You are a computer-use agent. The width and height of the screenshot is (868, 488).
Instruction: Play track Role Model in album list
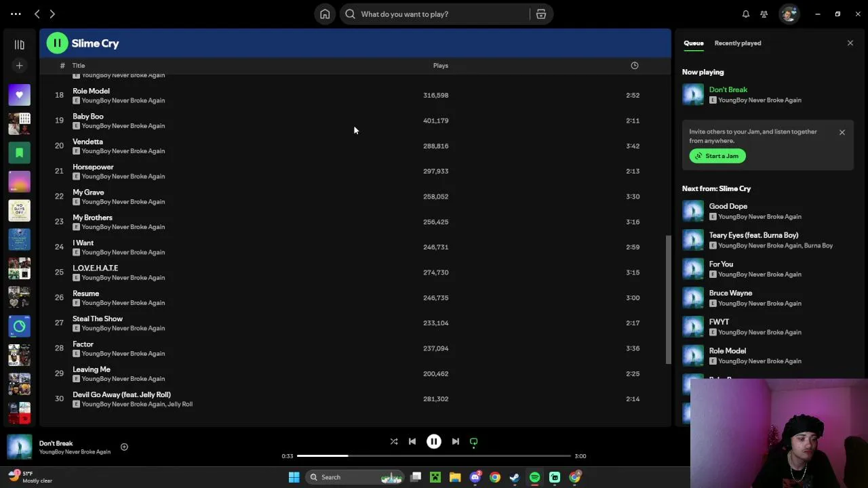pyautogui.click(x=91, y=91)
